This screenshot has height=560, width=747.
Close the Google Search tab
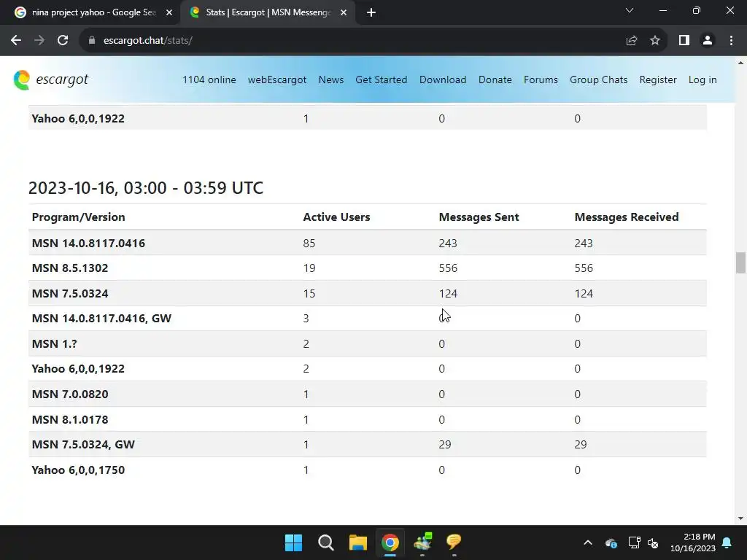point(169,12)
